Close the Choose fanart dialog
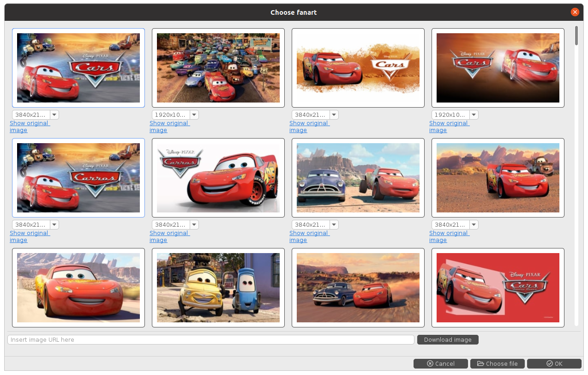Image resolution: width=588 pixels, height=375 pixels. [575, 12]
